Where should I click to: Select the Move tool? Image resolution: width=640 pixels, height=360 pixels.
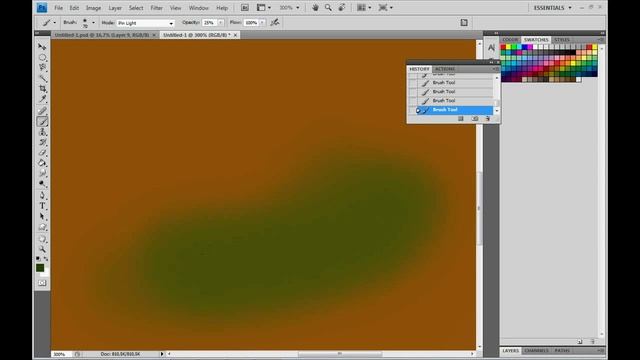click(42, 47)
